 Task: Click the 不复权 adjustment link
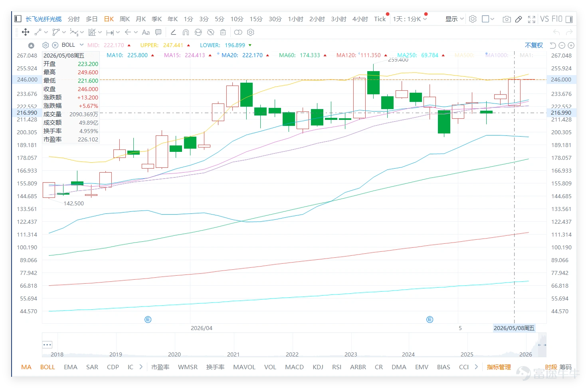[534, 46]
